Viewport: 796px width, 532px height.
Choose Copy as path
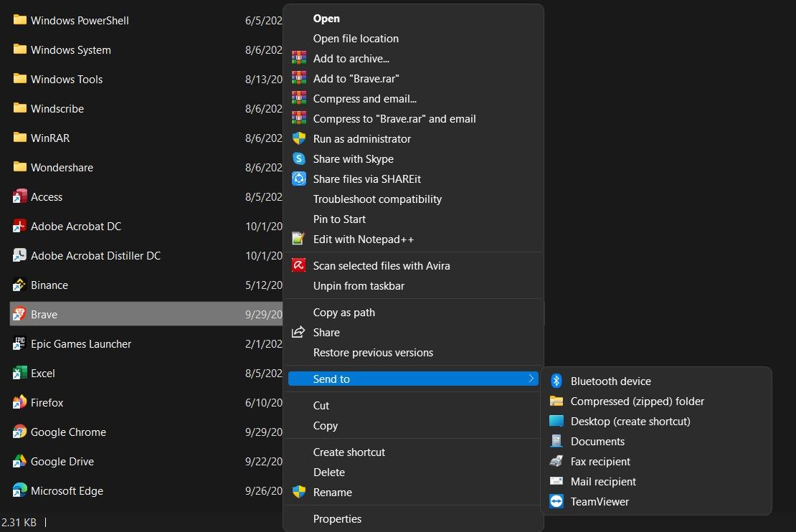343,313
